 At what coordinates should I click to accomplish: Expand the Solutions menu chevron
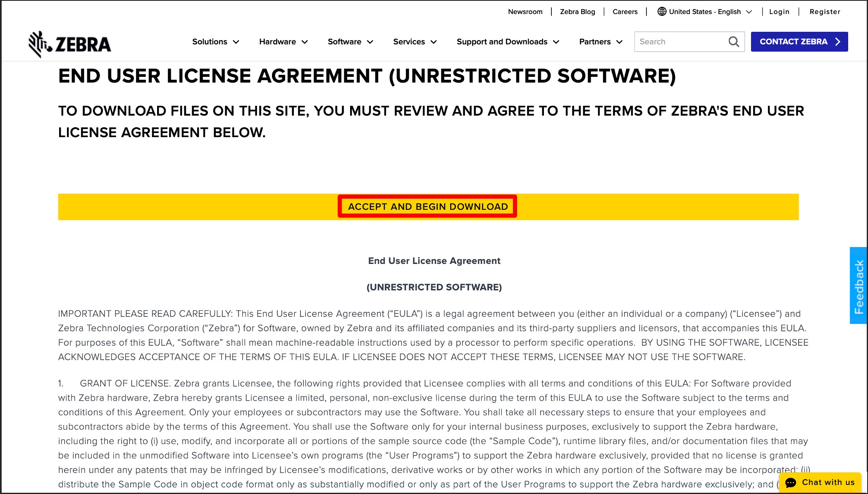pos(236,42)
